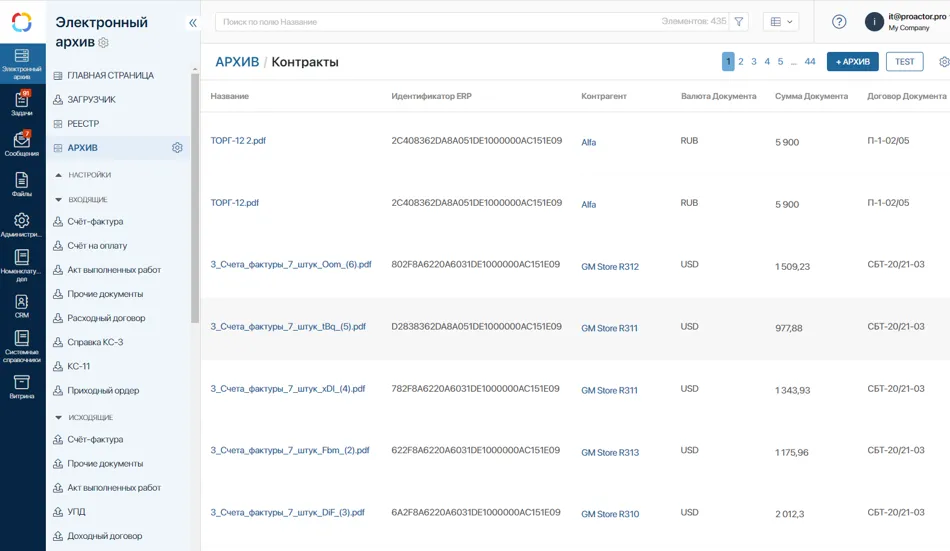Collapse the ВХОДЯЩИЕ section

coord(58,200)
